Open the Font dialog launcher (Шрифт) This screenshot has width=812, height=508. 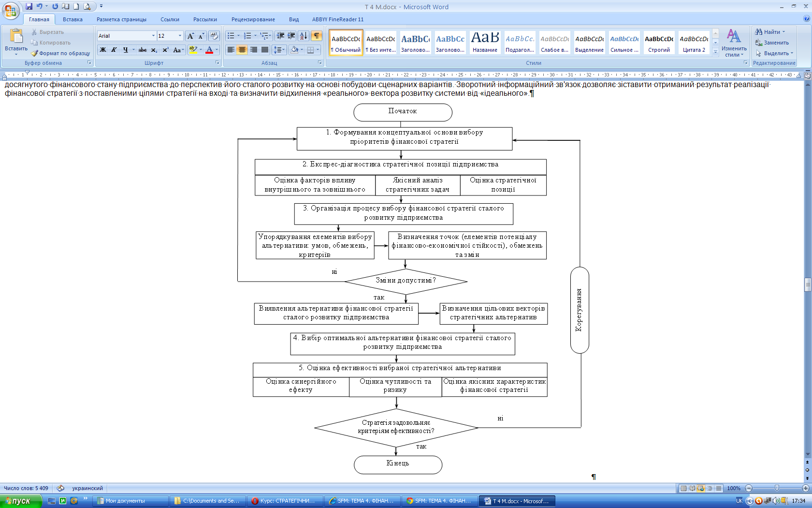pos(217,63)
